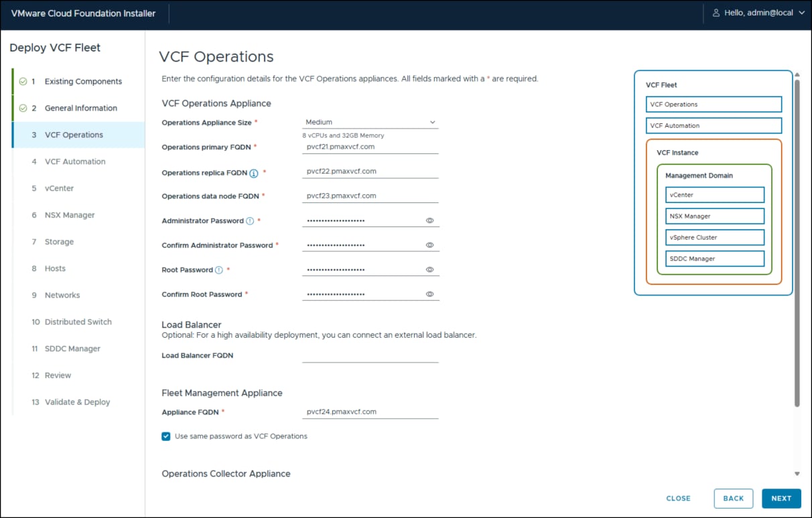Go to step 2 General Information
Image resolution: width=812 pixels, height=518 pixels.
(78, 108)
